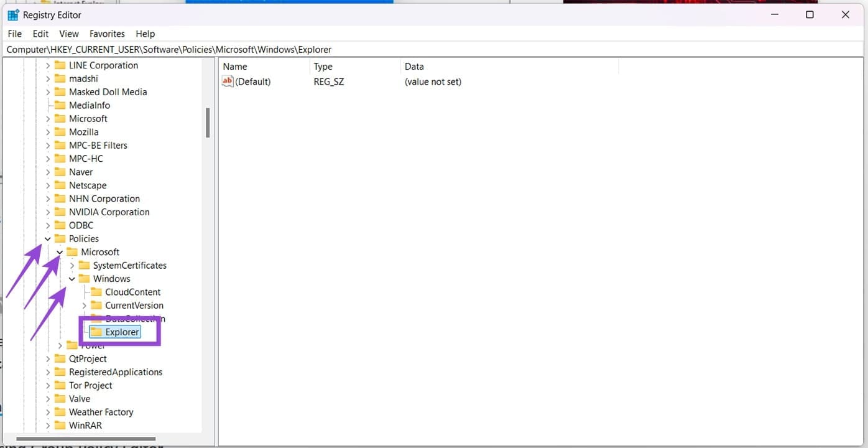Select the Explorer key label

(122, 332)
